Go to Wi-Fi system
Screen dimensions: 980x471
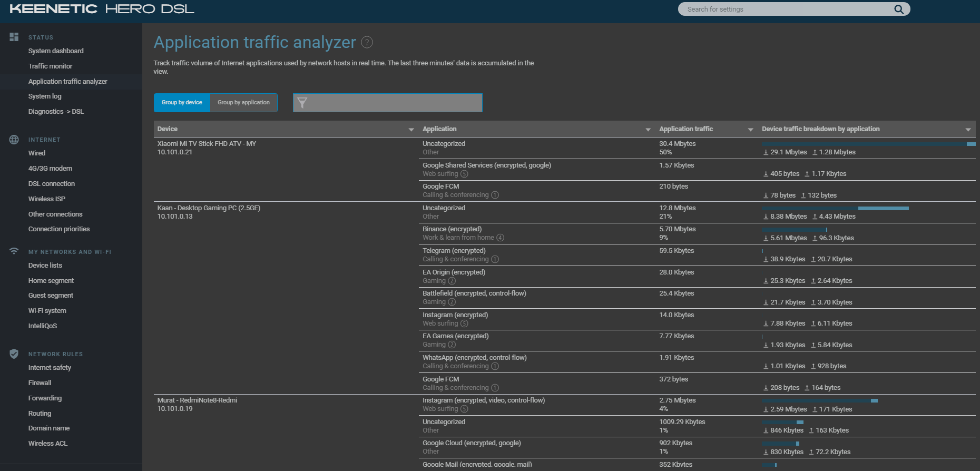pos(47,311)
